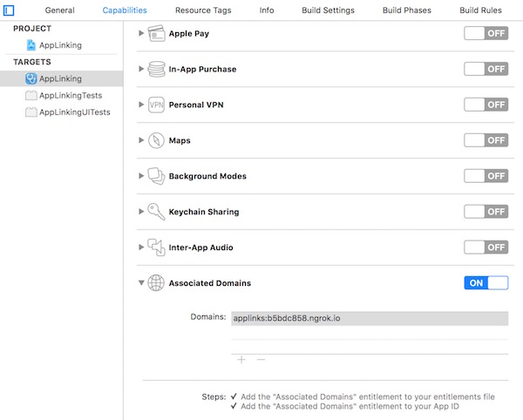Switch to the General tab
The image size is (523, 420).
click(59, 10)
